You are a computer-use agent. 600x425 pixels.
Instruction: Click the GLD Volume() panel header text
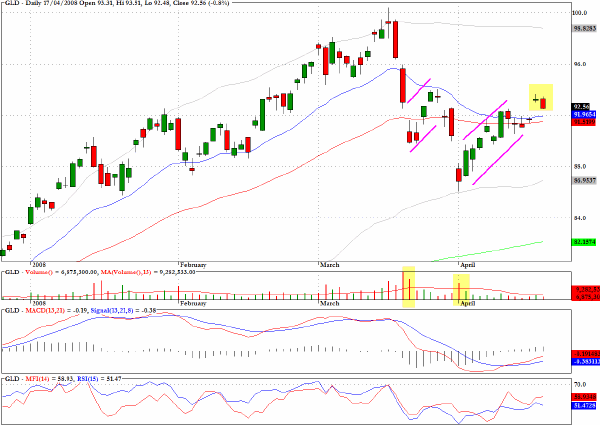coord(99,272)
